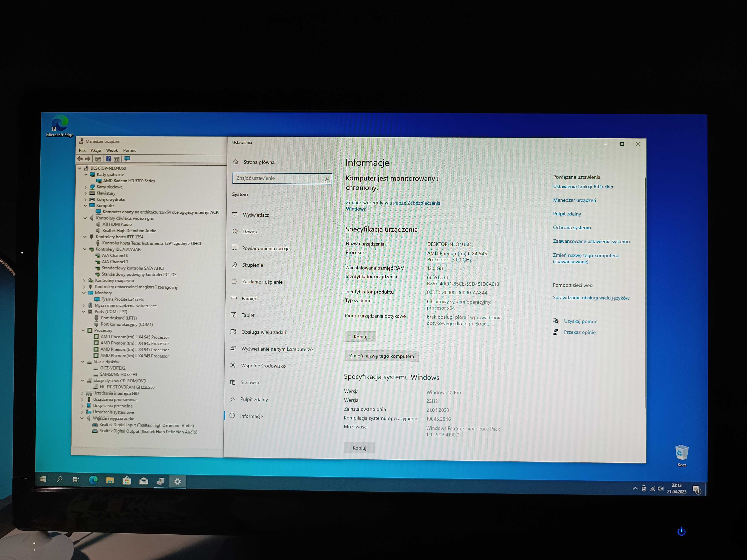Open Widok menu in Device Manager
The height and width of the screenshot is (560, 747).
[x=112, y=150]
